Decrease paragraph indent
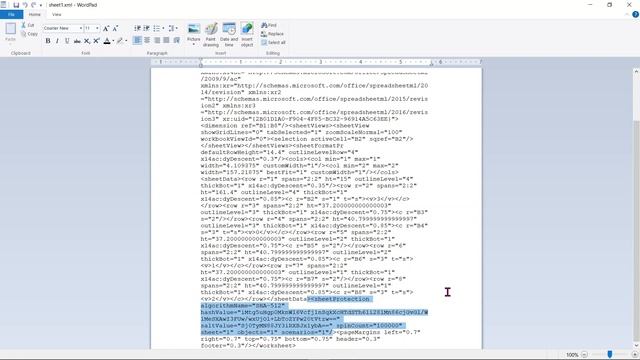 click(138, 28)
